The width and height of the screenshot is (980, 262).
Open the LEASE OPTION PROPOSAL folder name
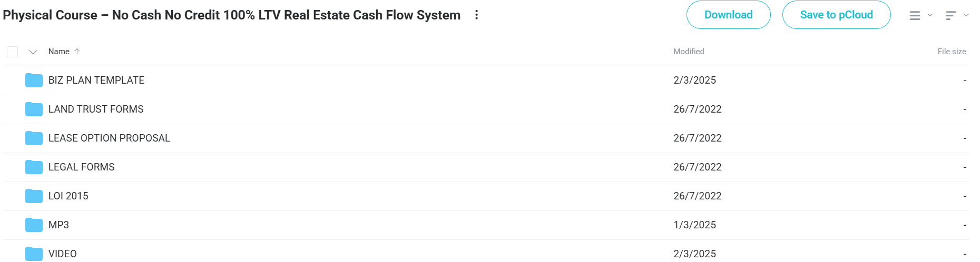tap(109, 138)
